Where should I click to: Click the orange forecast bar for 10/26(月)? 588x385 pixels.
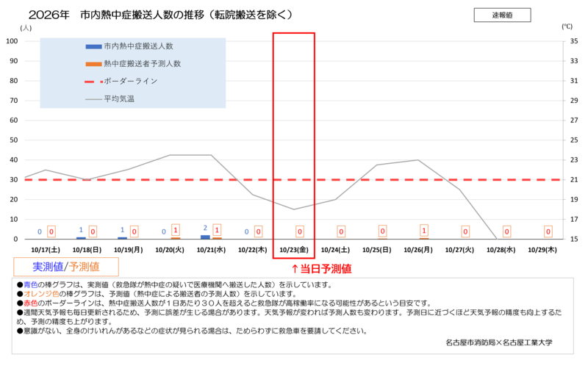(x=424, y=239)
